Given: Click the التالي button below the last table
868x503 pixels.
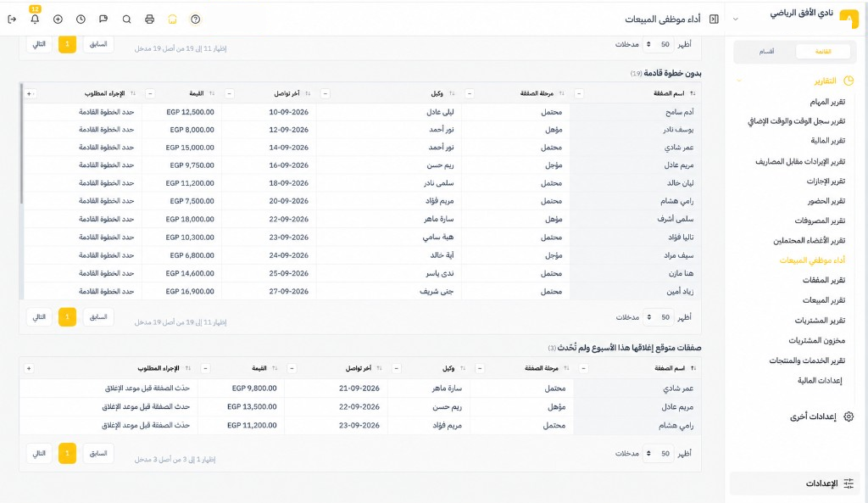Looking at the screenshot, I should click(39, 453).
